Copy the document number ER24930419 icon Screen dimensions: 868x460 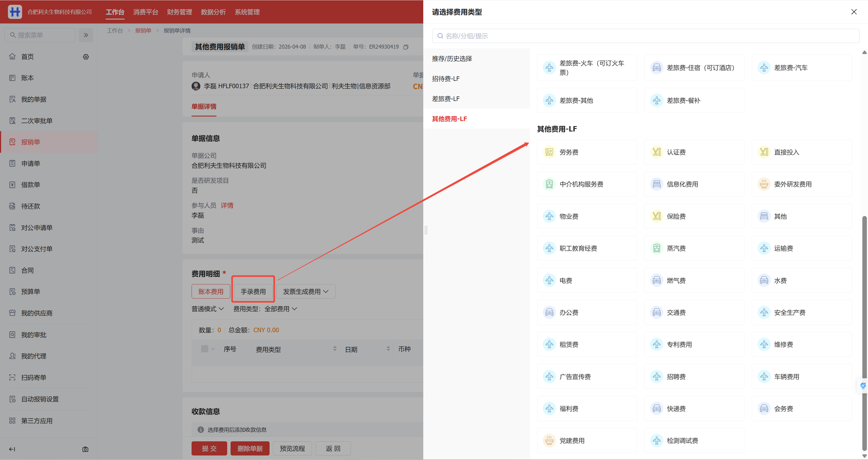click(406, 47)
